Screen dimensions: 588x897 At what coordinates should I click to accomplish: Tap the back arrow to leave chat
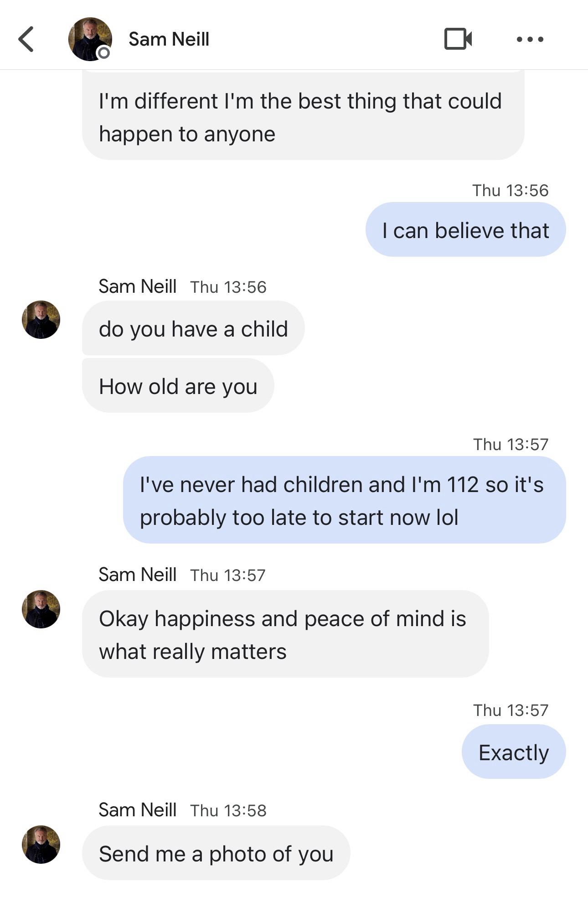tap(26, 39)
